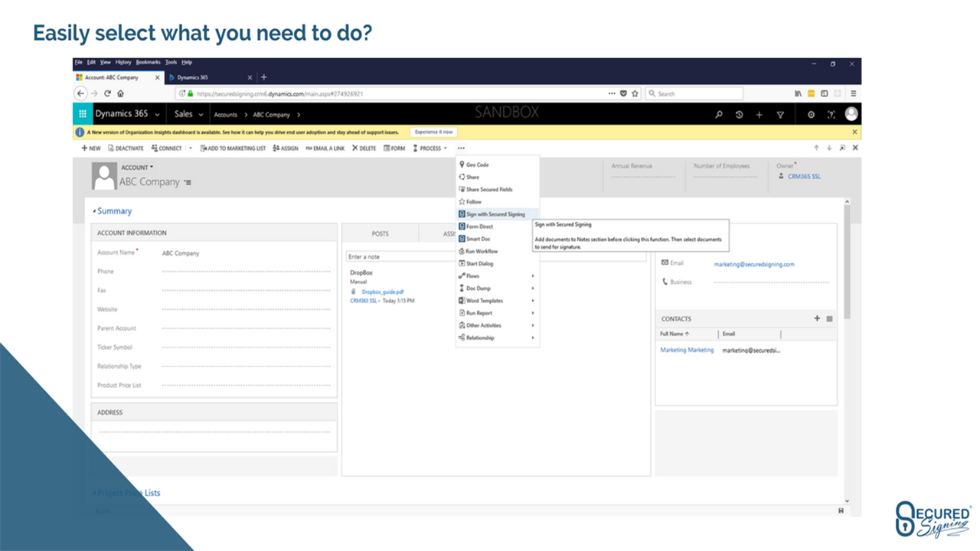Open Dynamics 365 search magnifier

click(719, 114)
